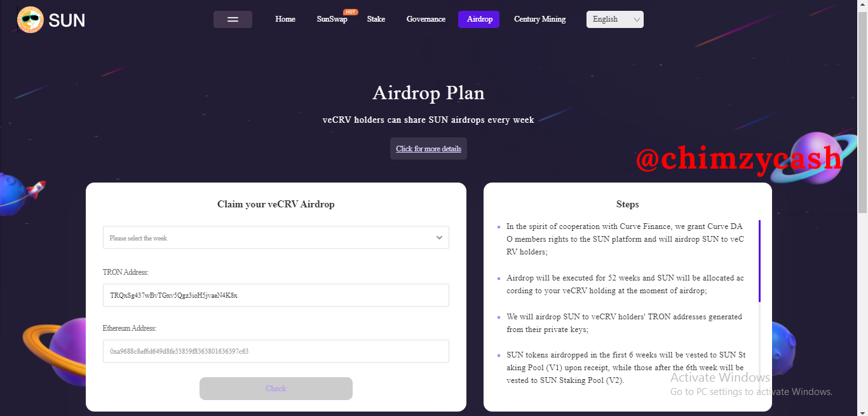Open the Stake page

coord(376,19)
